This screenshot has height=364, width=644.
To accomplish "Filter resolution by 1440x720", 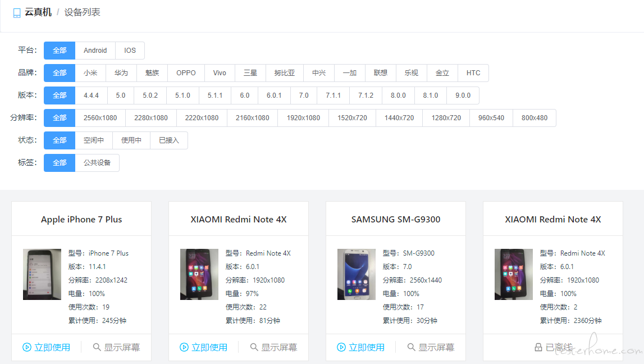I will point(399,118).
